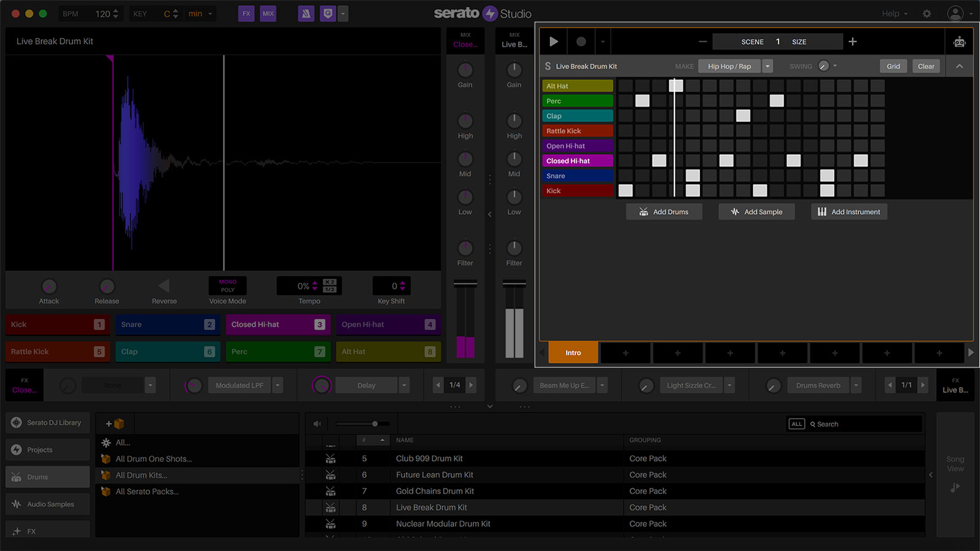This screenshot has width=980, height=551.
Task: Select the Open Hi-hat sequencer row label
Action: click(x=577, y=146)
